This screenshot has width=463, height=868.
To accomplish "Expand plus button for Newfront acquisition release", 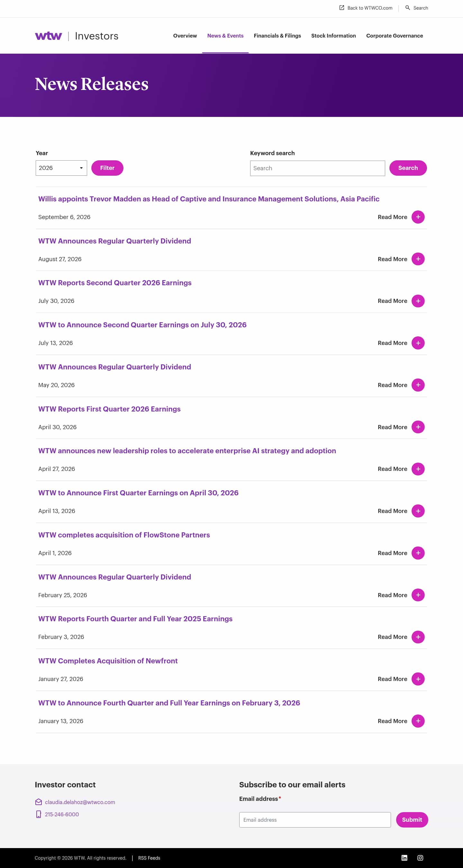I will pos(418,679).
